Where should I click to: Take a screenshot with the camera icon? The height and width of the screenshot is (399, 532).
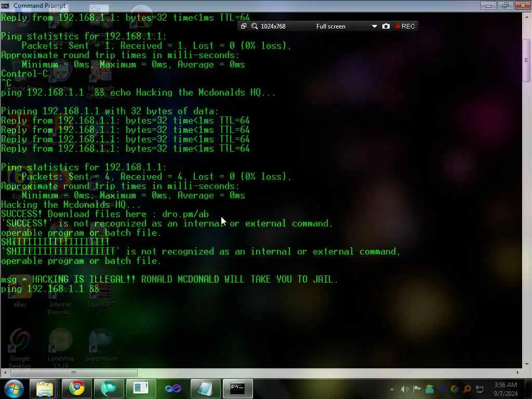click(x=386, y=26)
